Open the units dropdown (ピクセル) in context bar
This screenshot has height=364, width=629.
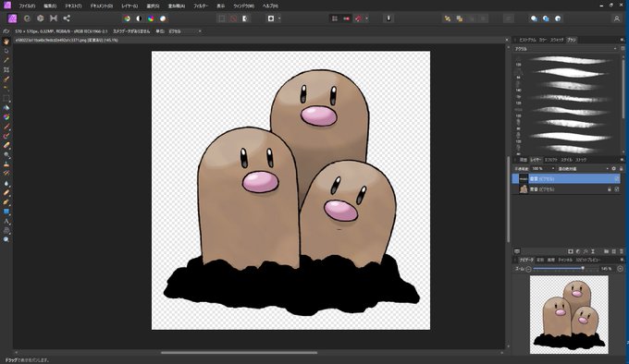click(184, 31)
